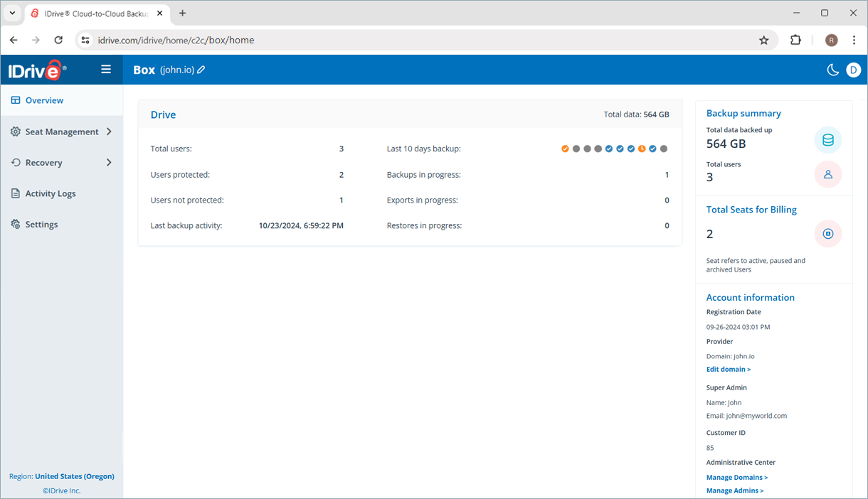Open the user profile avatar D
Viewport: 868px width, 499px height.
(x=853, y=70)
